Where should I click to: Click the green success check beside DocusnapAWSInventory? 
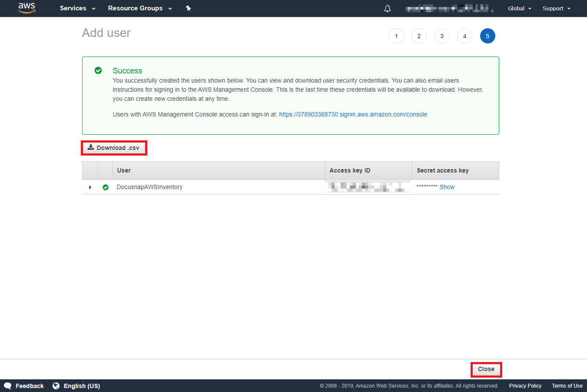[106, 187]
